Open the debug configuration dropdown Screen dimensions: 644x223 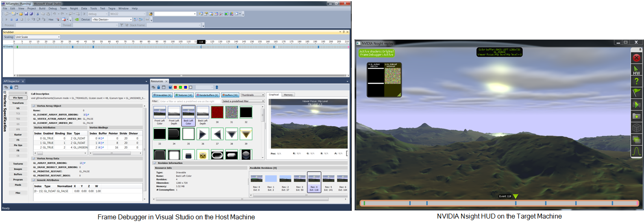tap(97, 14)
